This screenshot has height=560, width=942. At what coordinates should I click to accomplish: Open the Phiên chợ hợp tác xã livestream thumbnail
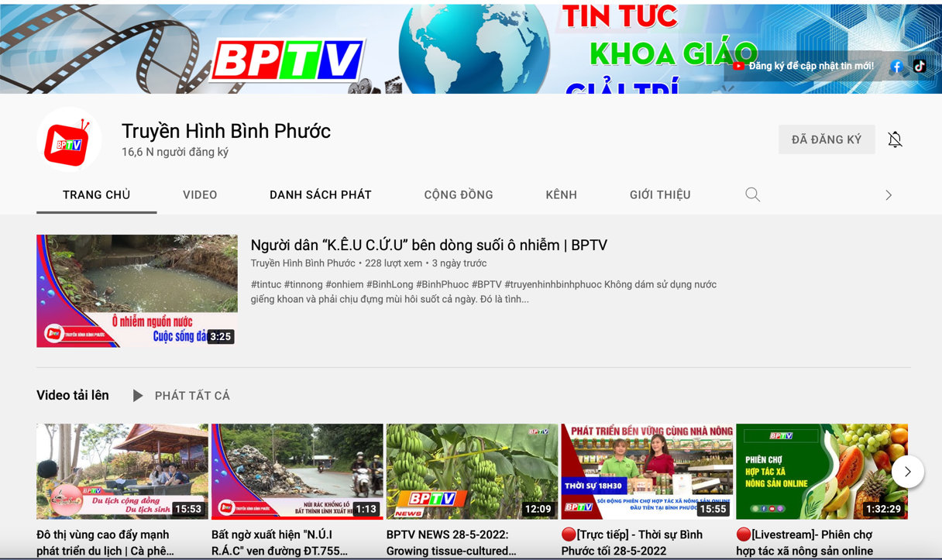click(x=822, y=471)
